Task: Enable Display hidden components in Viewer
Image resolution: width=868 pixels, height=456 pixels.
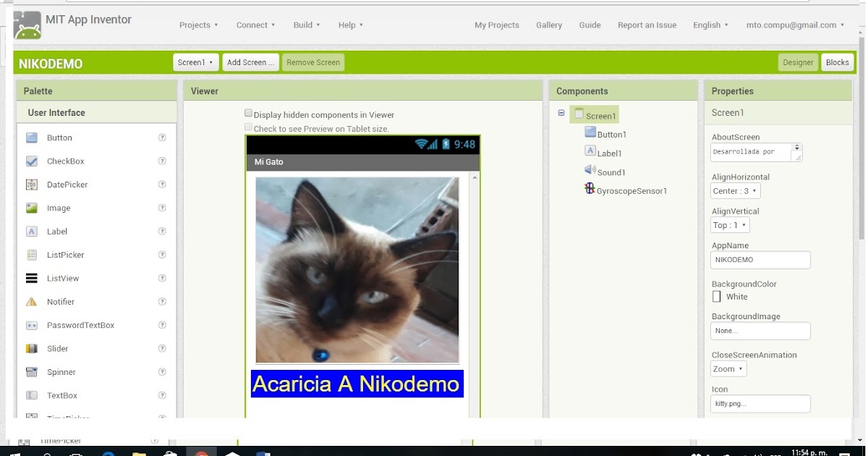Action: point(248,112)
